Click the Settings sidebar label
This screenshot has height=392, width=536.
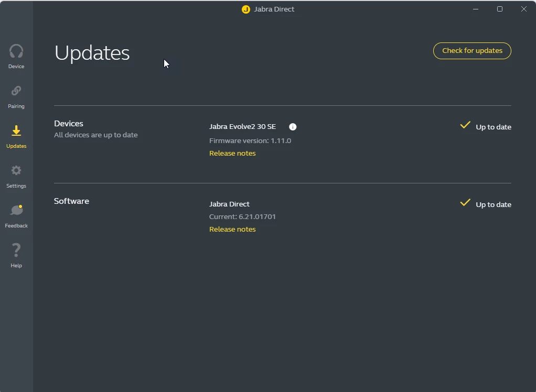pyautogui.click(x=16, y=186)
